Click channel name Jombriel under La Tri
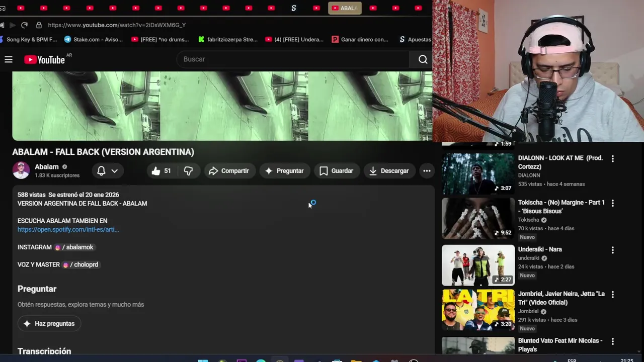This screenshot has height=362, width=644. (528, 311)
